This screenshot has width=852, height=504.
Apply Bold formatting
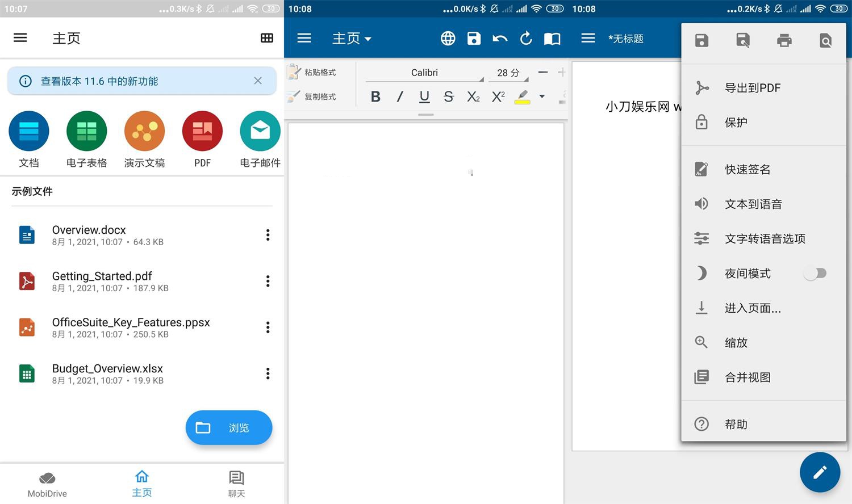[x=375, y=96]
